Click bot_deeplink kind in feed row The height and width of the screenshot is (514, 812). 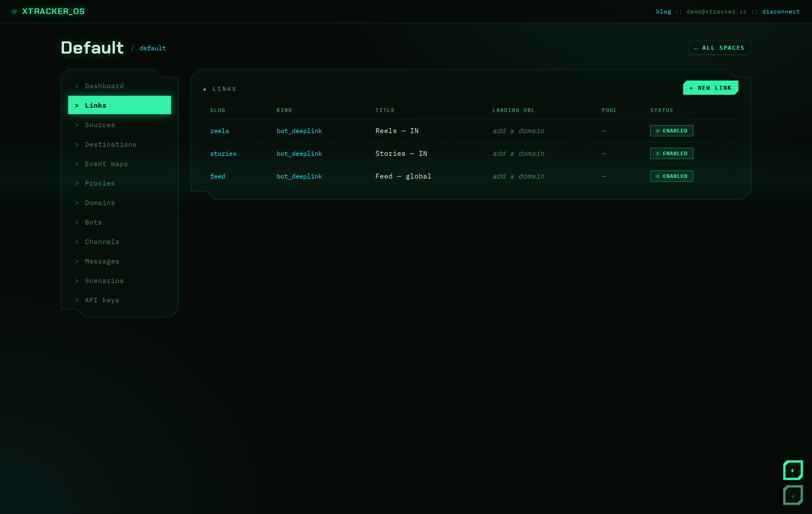[299, 176]
